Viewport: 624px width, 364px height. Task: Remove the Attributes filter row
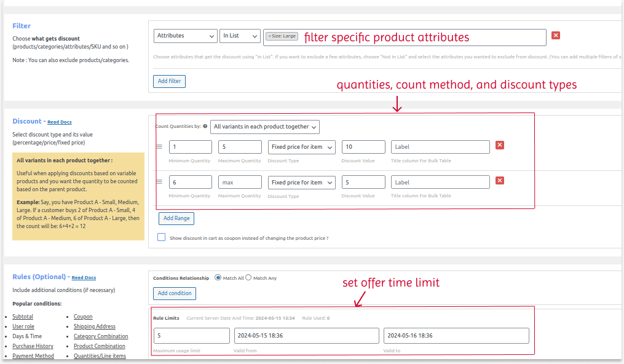pos(556,36)
